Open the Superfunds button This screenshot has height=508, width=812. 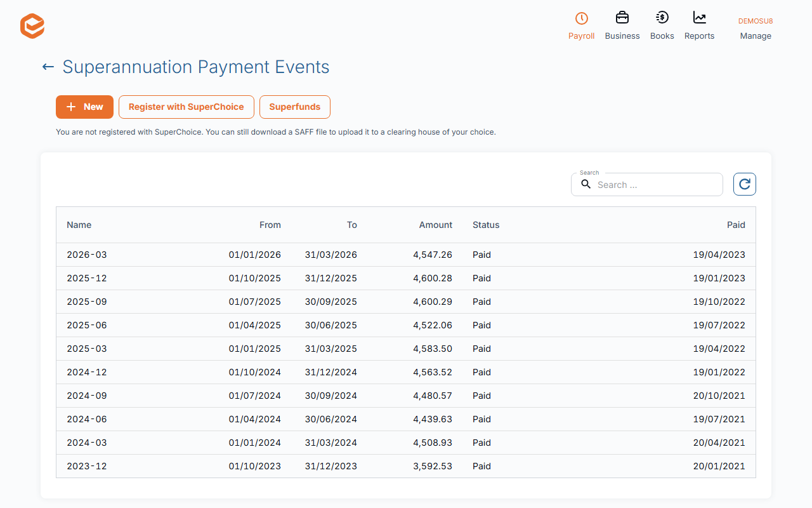pyautogui.click(x=295, y=107)
